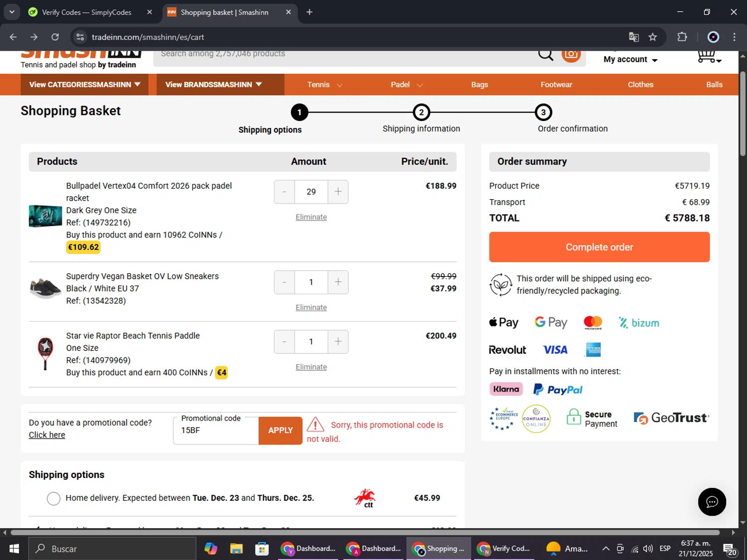This screenshot has width=747, height=560.
Task: Click the horizontal page scrollbar
Action: [365, 532]
